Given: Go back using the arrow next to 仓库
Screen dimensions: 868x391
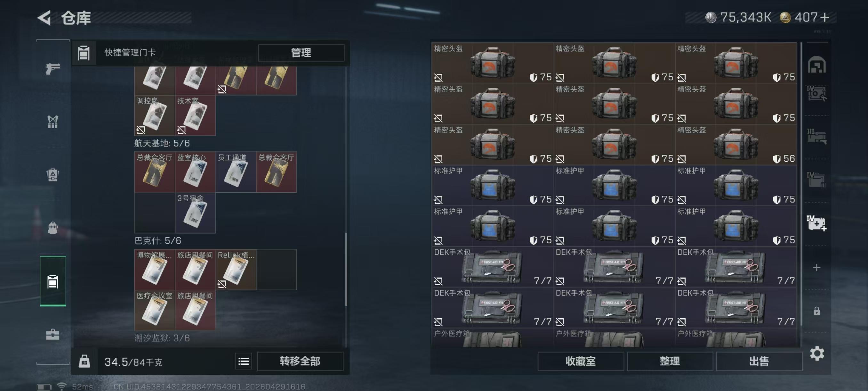Looking at the screenshot, I should pos(44,18).
